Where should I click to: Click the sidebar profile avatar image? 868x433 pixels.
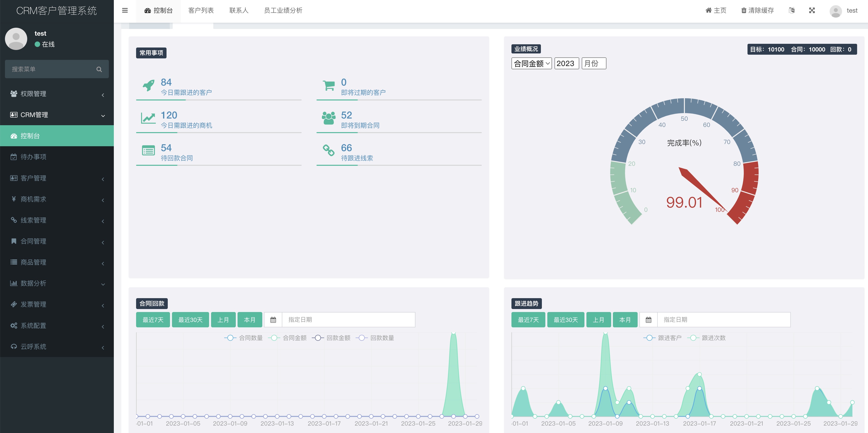pos(16,39)
